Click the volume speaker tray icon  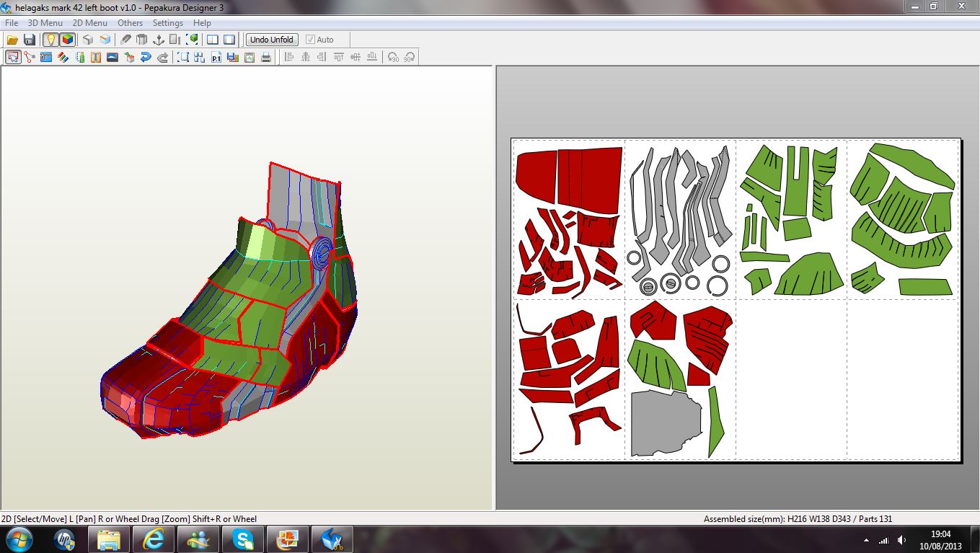click(901, 539)
